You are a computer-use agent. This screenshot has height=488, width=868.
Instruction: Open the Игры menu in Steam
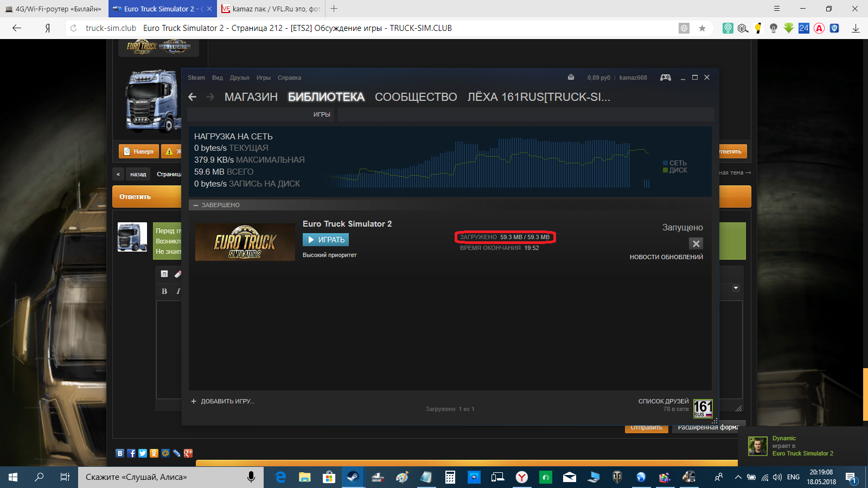tap(264, 78)
